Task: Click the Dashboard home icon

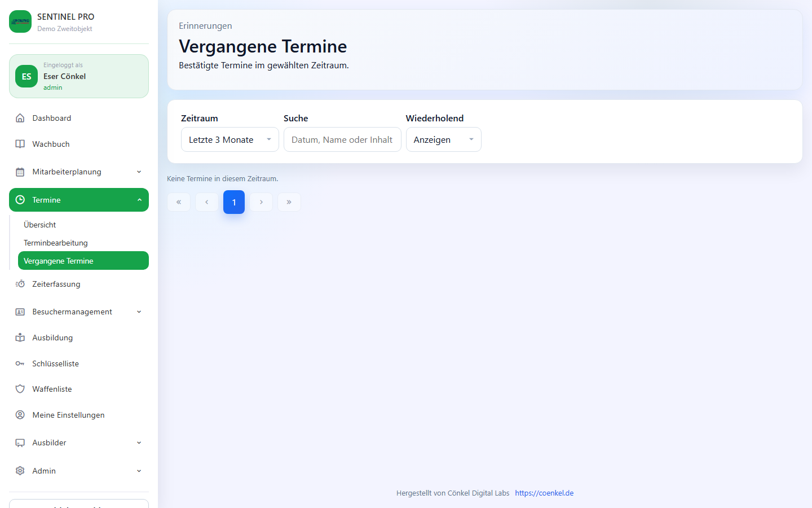Action: [x=20, y=118]
